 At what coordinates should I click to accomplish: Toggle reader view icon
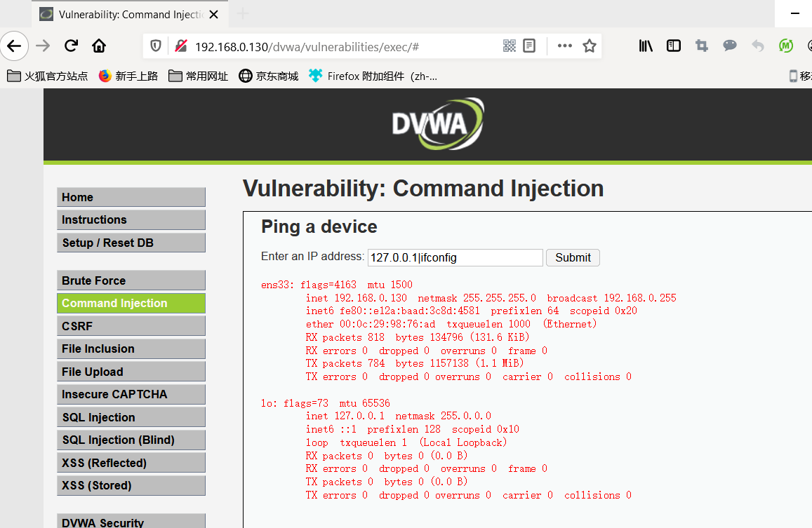pyautogui.click(x=529, y=46)
